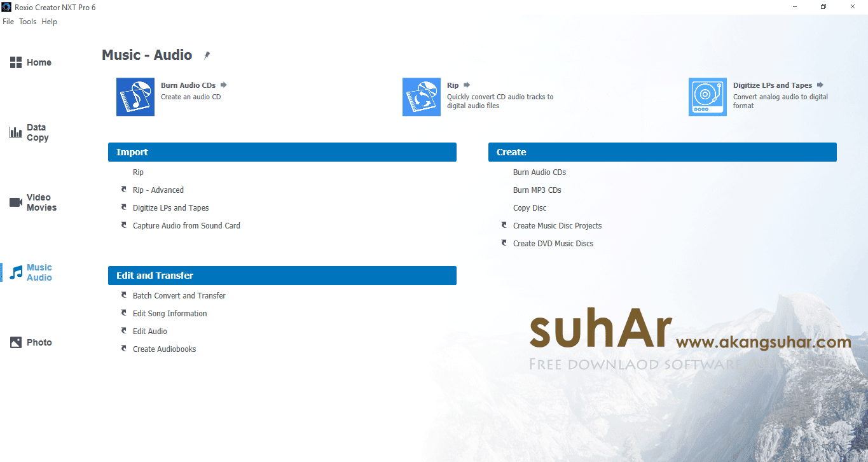
Task: Click the Rip featured title text
Action: point(453,85)
